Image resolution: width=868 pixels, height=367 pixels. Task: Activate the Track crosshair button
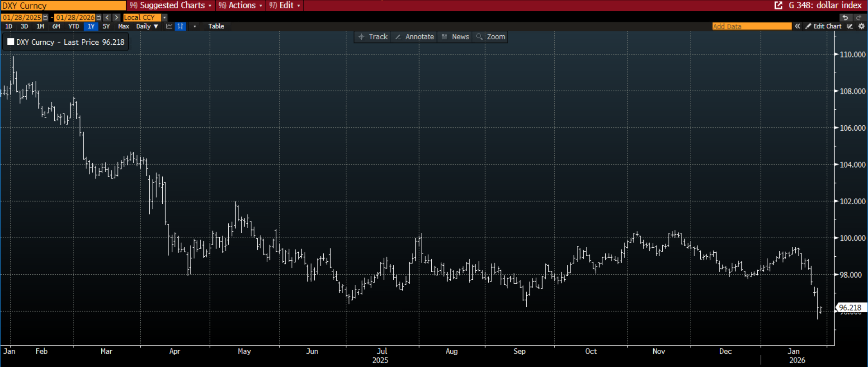(x=373, y=37)
